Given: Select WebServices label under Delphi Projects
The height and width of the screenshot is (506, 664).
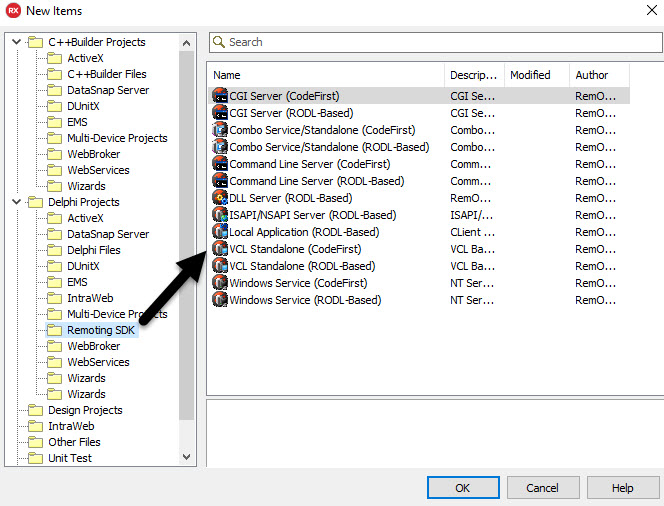Looking at the screenshot, I should pyautogui.click(x=98, y=362).
